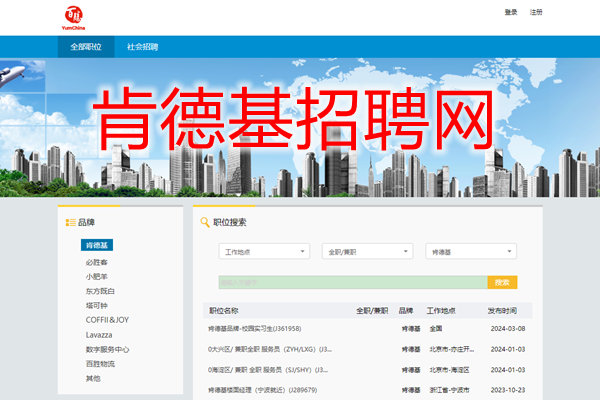Select the 肯德基 brand in sidebar
Screen dimensions: 600x400
[x=97, y=245]
